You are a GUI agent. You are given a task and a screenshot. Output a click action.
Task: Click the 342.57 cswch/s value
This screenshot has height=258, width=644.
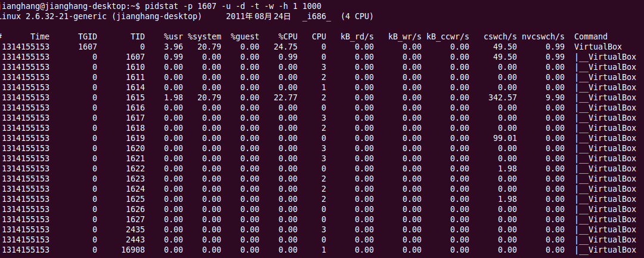(503, 97)
